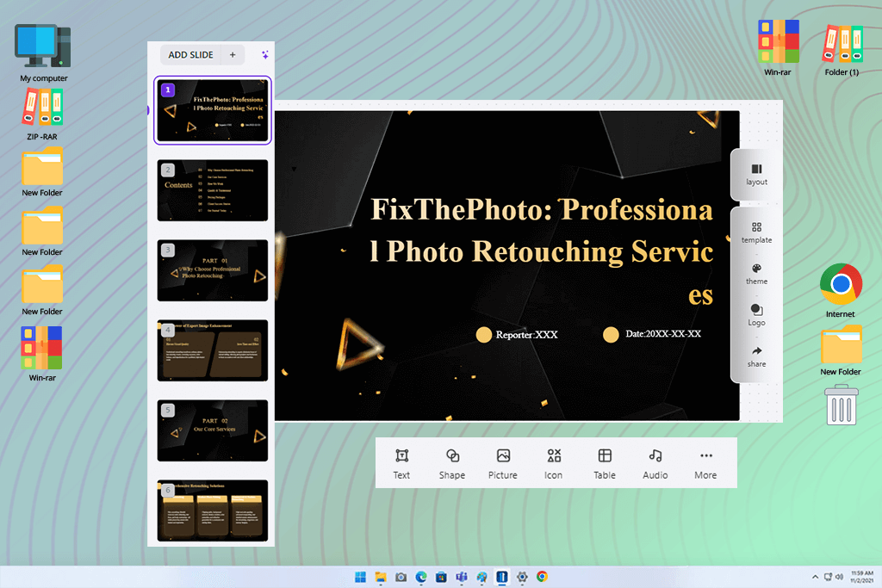Open My computer desktop icon
Screen dimensions: 882x588
point(43,53)
